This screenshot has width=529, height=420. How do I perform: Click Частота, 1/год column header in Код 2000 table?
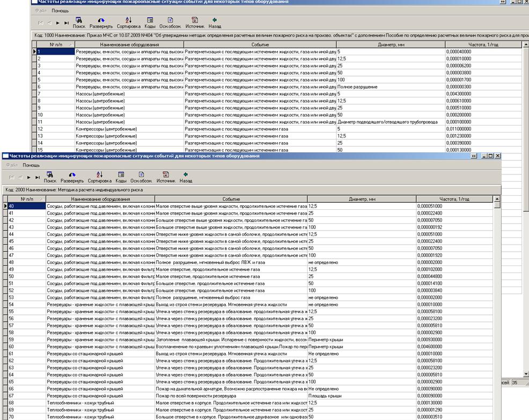pos(454,199)
